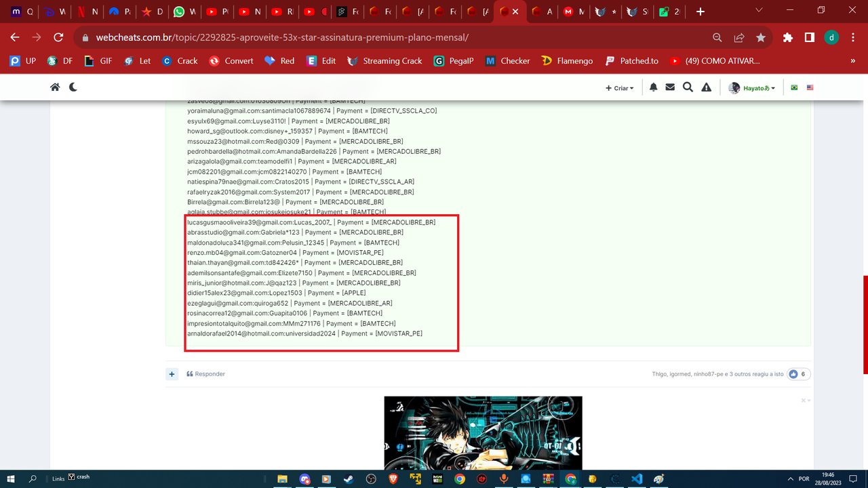The height and width of the screenshot is (488, 868).
Task: Open the '(49) COMO ATIVAR...' YouTube bookmark
Action: [x=715, y=61]
